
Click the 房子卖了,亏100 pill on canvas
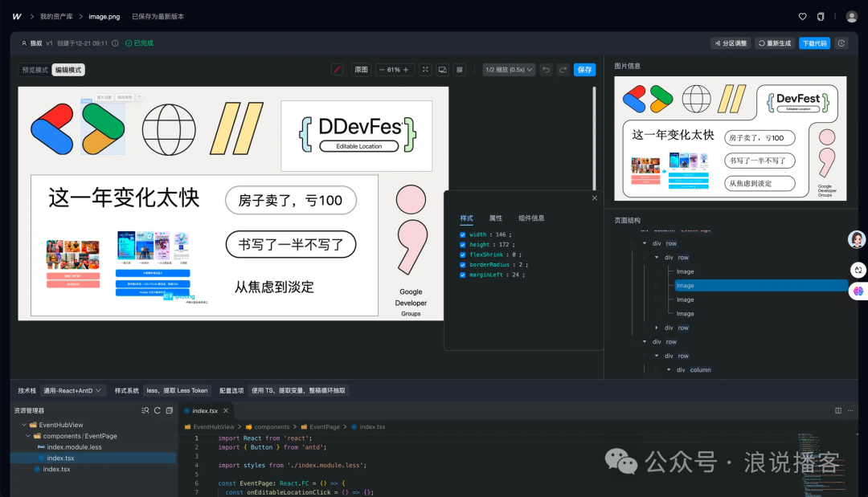[291, 200]
